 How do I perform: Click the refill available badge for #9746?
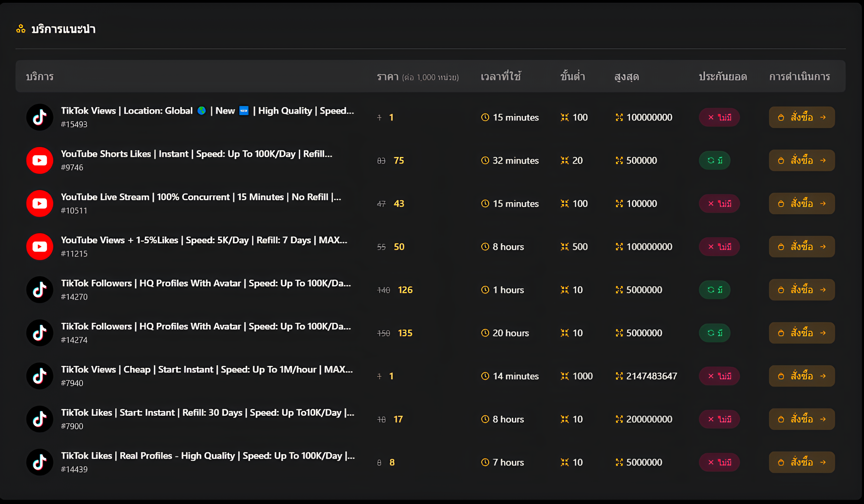(715, 161)
